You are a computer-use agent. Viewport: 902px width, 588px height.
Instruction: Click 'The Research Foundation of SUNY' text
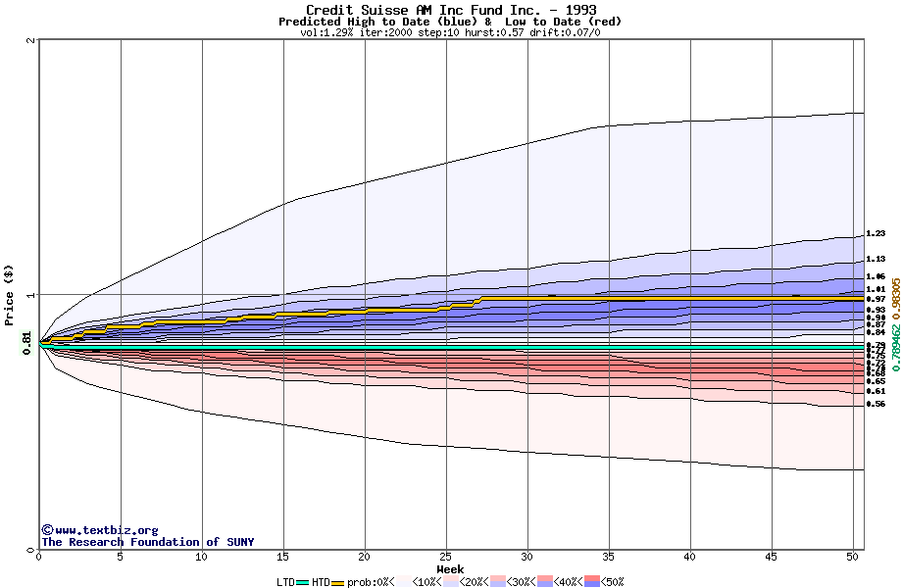tap(148, 542)
